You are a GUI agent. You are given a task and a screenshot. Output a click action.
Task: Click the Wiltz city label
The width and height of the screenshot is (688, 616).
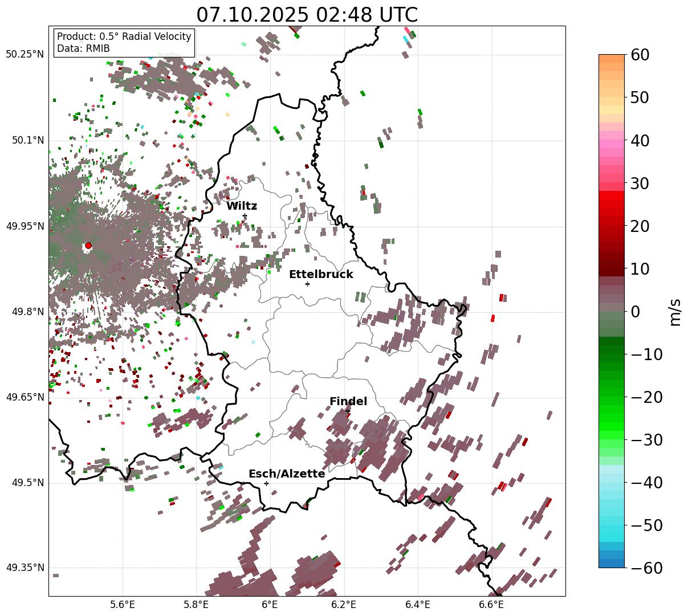click(x=242, y=206)
